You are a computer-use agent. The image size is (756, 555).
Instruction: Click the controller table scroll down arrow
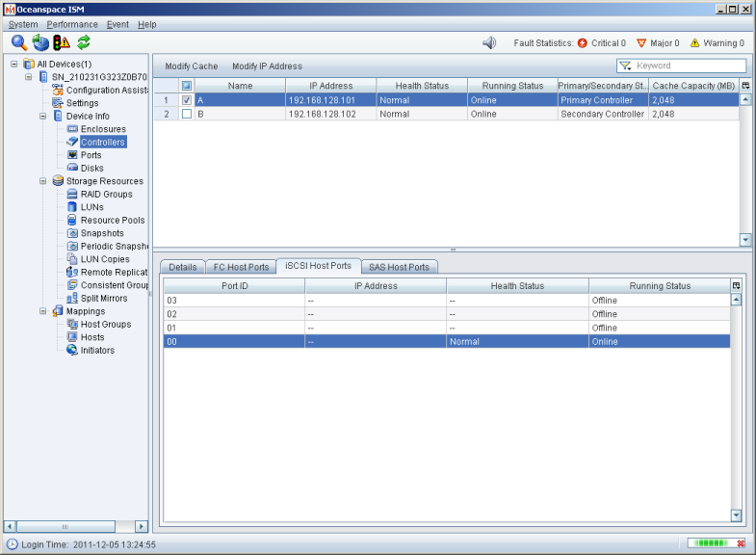pos(745,239)
